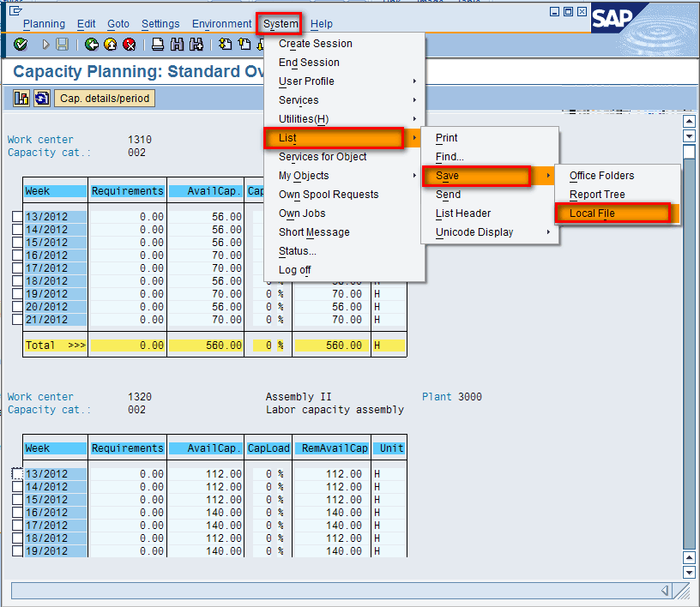Click the Refresh icon beside Cap. details/period
Image resolution: width=700 pixels, height=607 pixels.
[x=42, y=99]
